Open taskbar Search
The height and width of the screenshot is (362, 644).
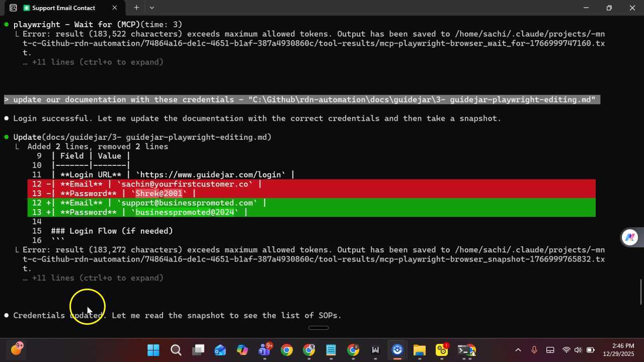click(176, 350)
